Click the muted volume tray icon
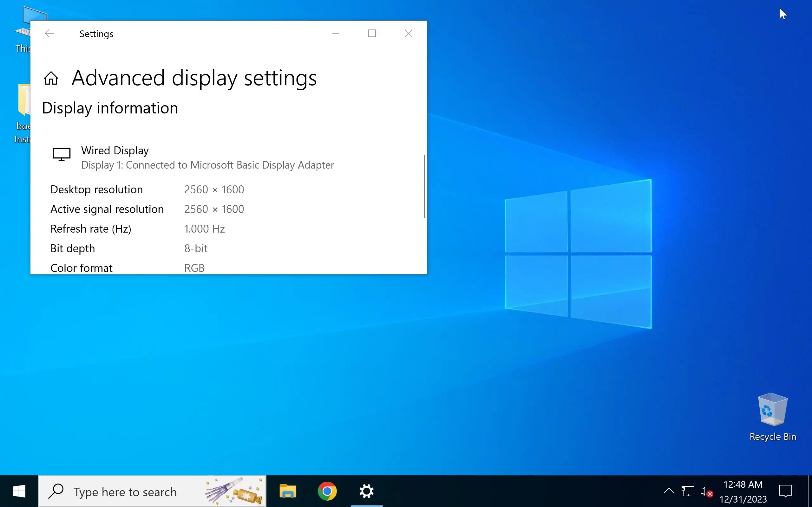 tap(706, 492)
